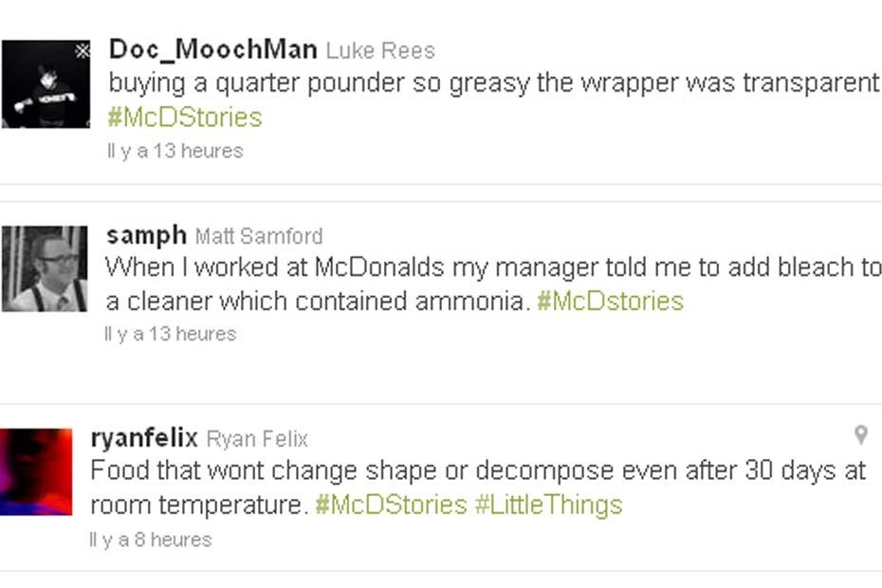Open samph's profile picture

[x=44, y=268]
